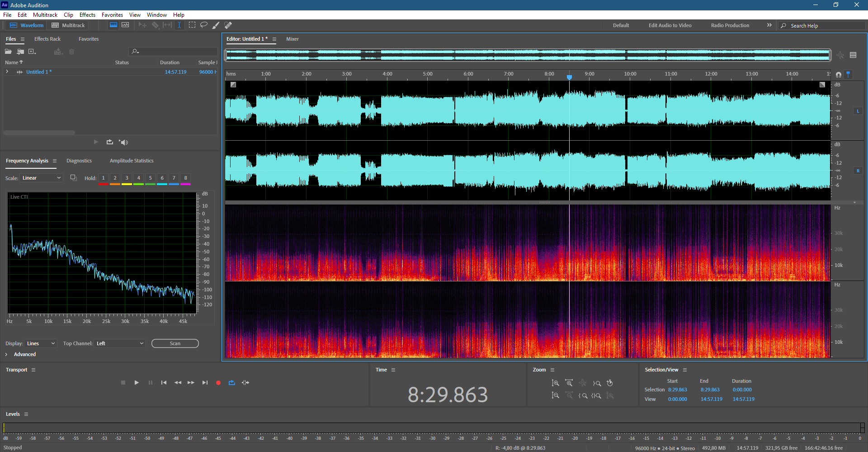
Task: Select the Marquee Selection tool
Action: click(192, 25)
